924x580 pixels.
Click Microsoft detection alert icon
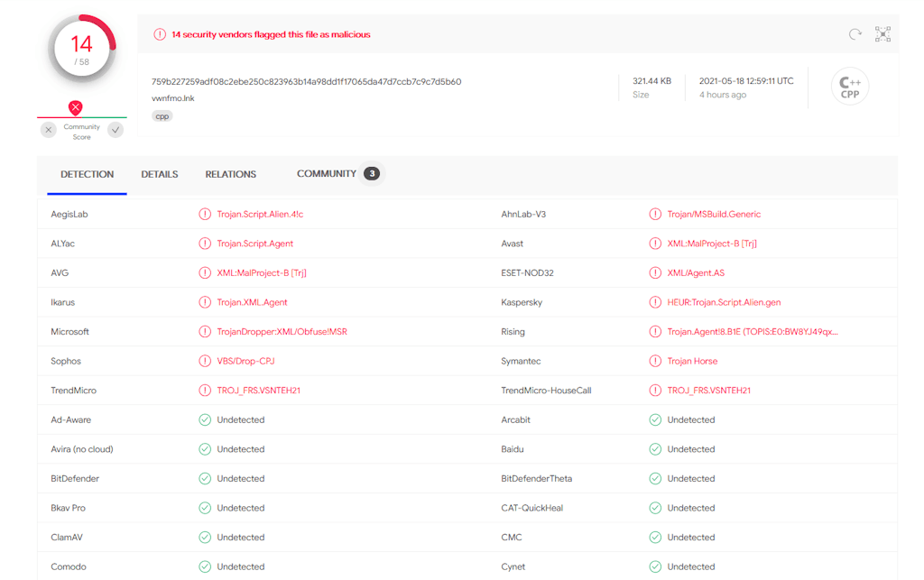pos(205,332)
